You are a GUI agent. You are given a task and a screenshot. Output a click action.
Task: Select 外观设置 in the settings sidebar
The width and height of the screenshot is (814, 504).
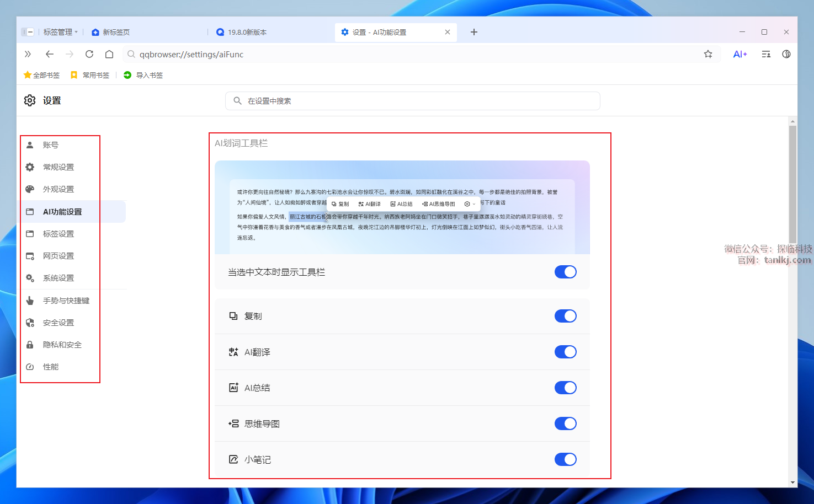point(58,189)
